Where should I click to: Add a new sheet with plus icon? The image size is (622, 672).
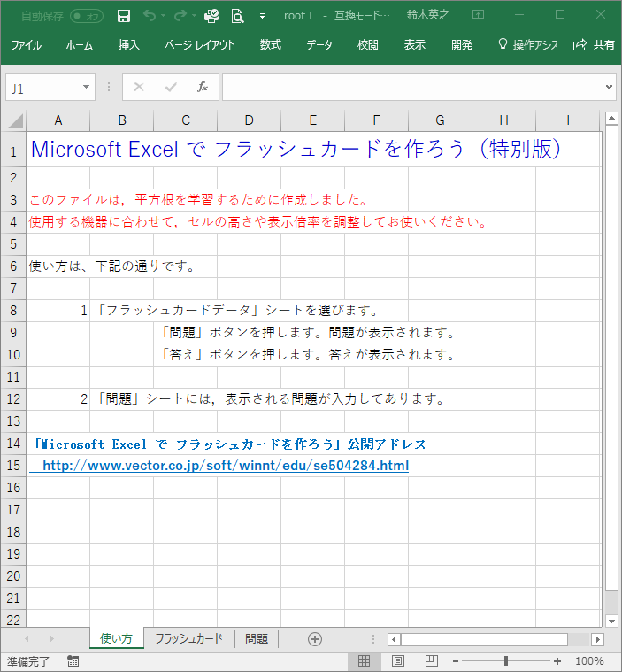point(314,638)
